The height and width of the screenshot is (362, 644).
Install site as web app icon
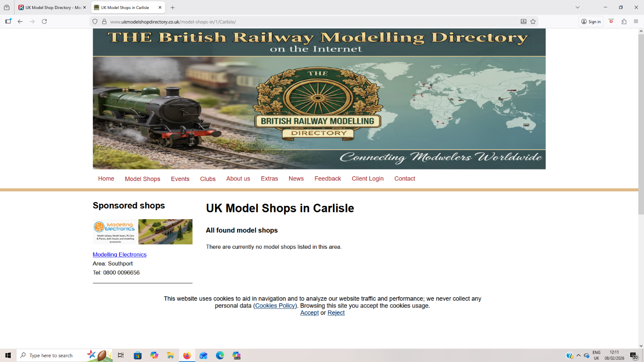click(x=523, y=21)
